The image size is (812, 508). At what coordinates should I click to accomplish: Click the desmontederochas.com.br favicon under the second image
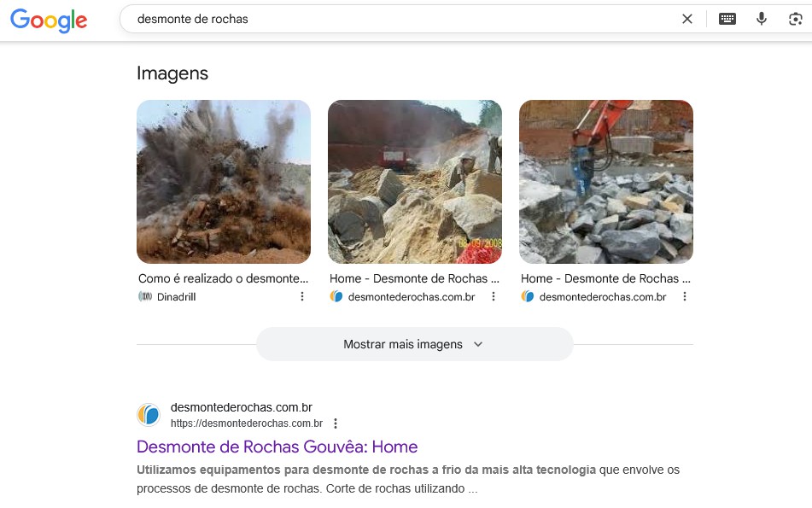pos(335,296)
